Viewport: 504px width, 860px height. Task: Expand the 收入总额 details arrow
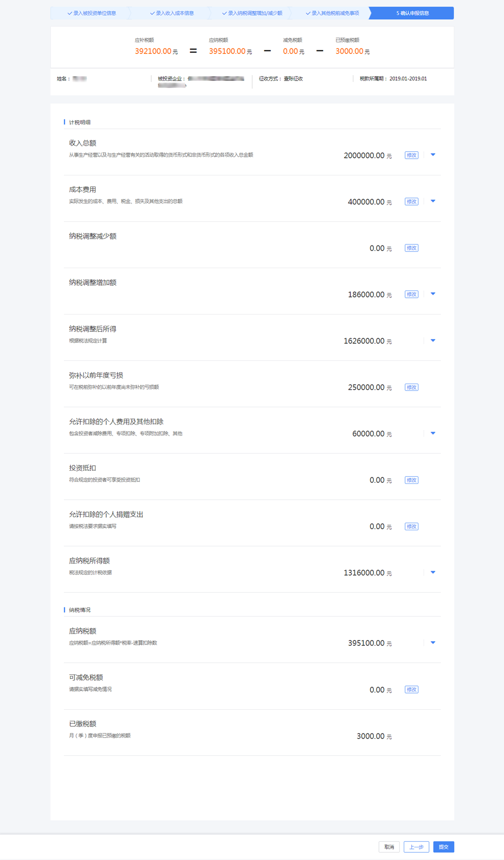click(433, 155)
